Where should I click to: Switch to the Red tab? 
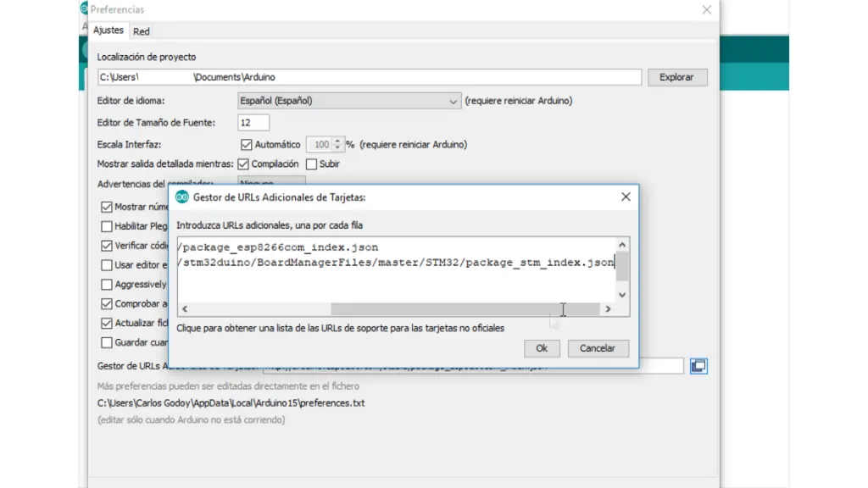[142, 31]
